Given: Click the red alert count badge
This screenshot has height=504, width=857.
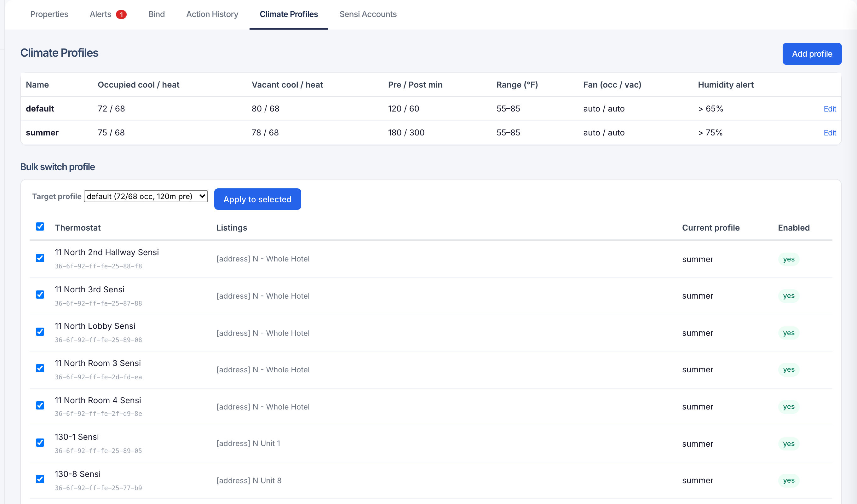Looking at the screenshot, I should coord(121,14).
